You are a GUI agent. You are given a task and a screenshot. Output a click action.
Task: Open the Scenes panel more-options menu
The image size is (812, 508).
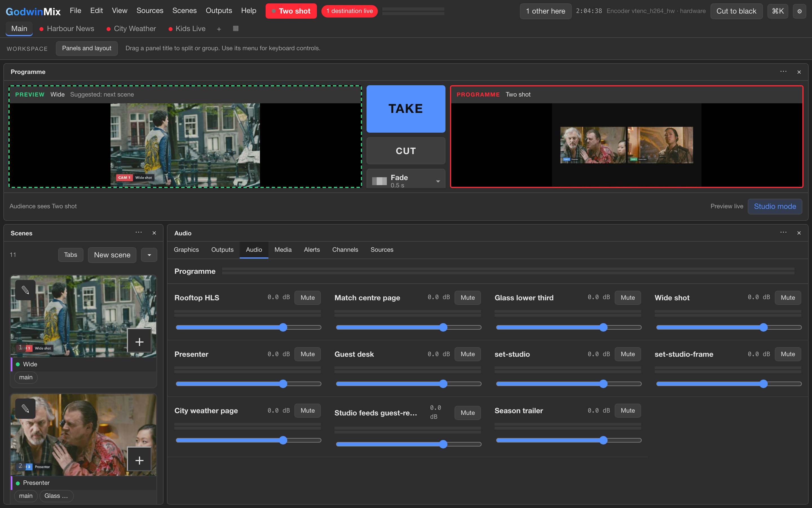pos(139,233)
